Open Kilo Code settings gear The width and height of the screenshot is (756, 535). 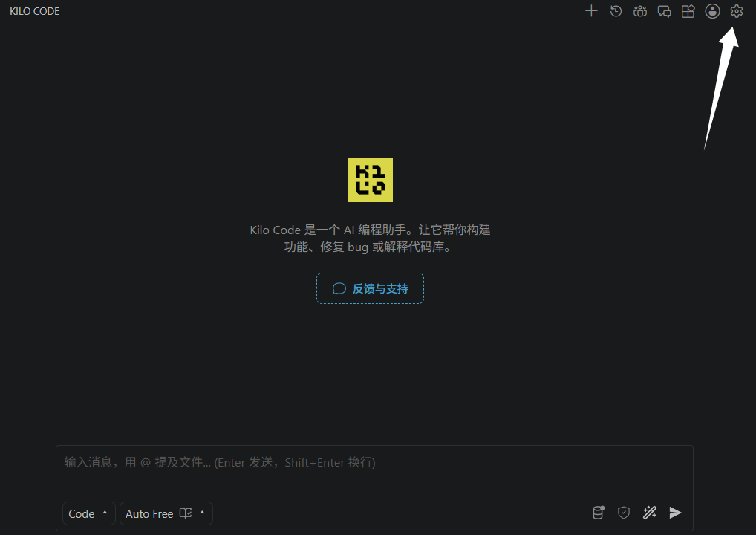[x=736, y=11]
